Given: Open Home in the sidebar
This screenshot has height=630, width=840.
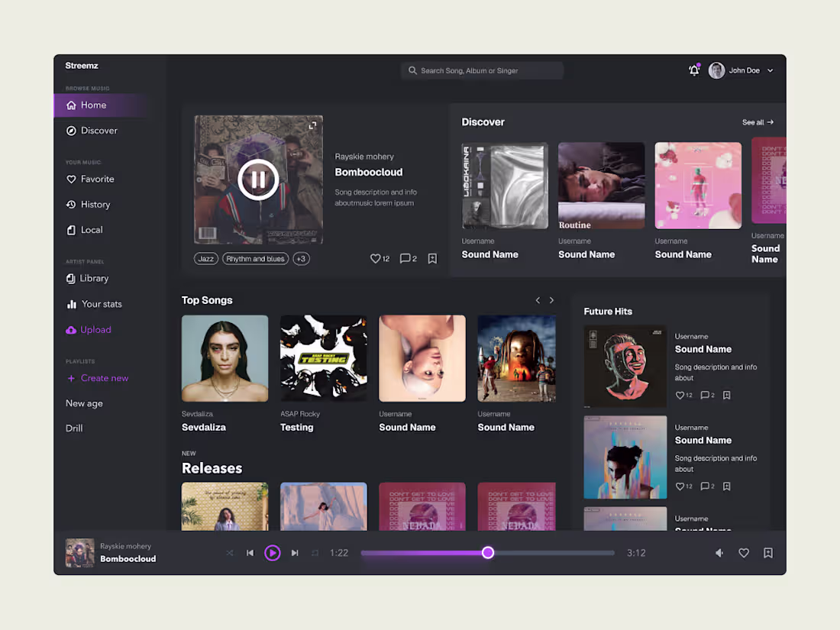Looking at the screenshot, I should [x=102, y=105].
